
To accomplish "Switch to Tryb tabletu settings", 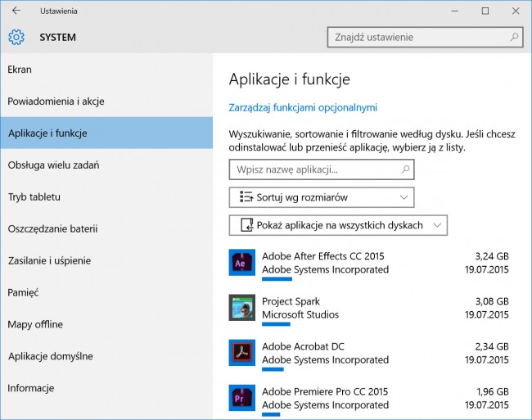I will [x=106, y=196].
